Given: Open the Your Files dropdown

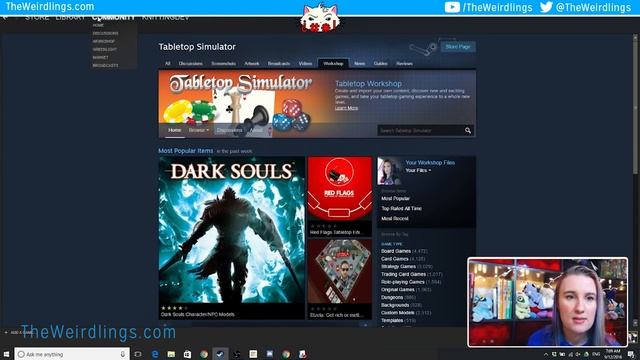Looking at the screenshot, I should [x=418, y=170].
